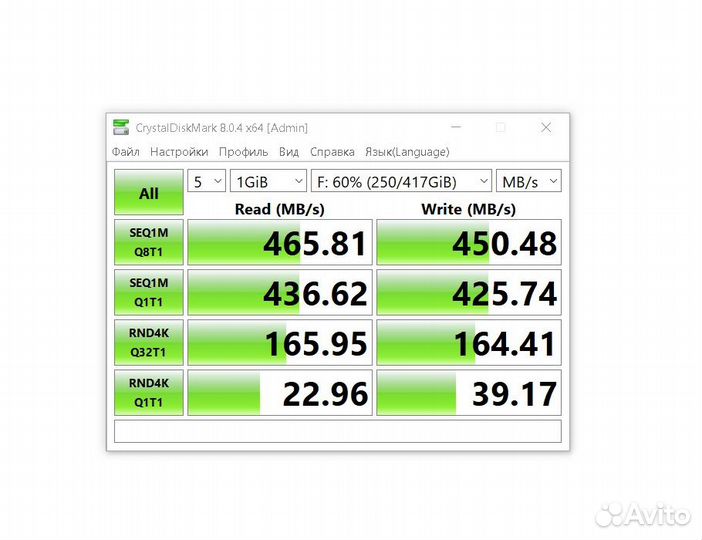Image resolution: width=702 pixels, height=540 pixels.
Task: Click the CrystalDiskMark app icon in title bar
Action: [x=121, y=128]
